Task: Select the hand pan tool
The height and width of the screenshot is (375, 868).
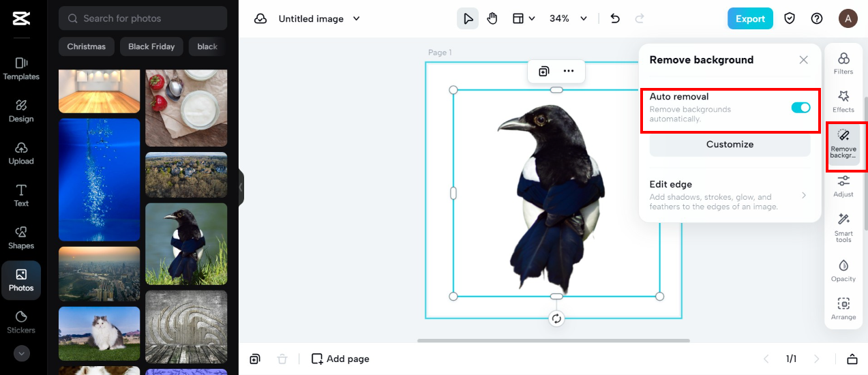Action: point(492,18)
